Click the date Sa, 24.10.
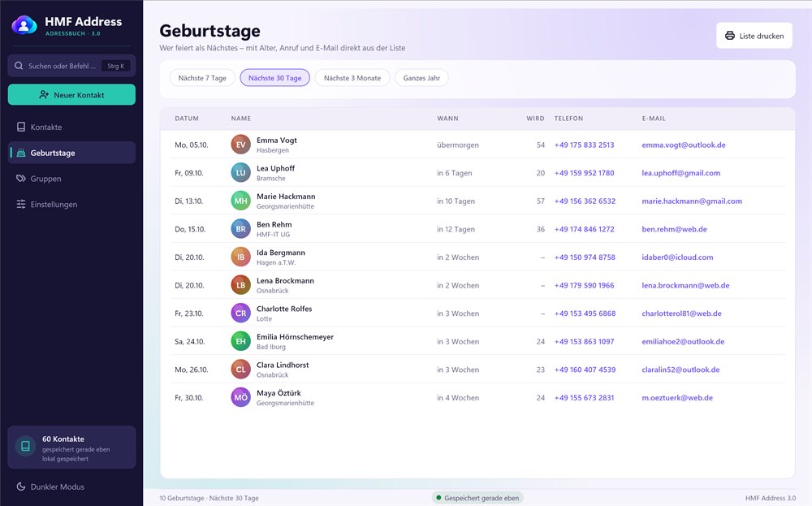This screenshot has width=812, height=506. click(189, 341)
